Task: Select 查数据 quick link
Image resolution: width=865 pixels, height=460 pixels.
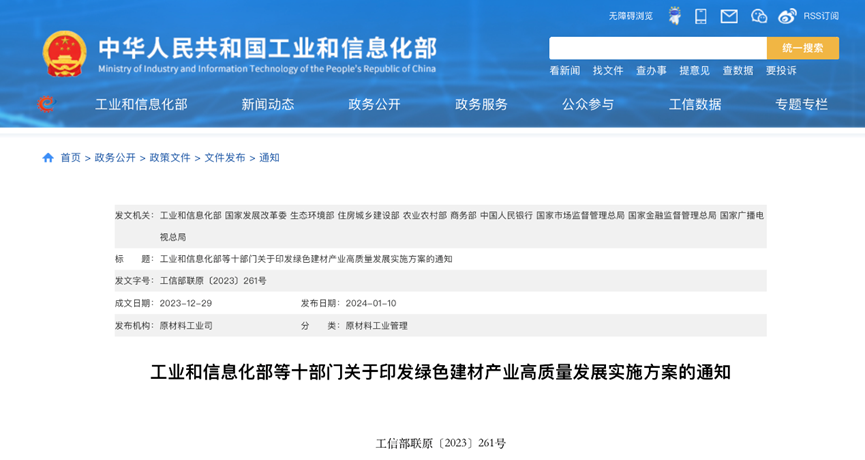Action: [738, 71]
